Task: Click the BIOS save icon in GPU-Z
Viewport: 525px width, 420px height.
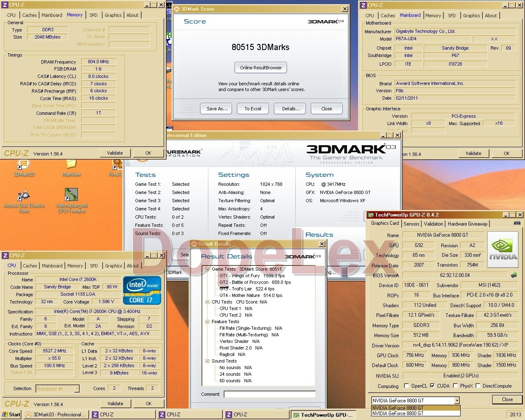Action: (514, 275)
